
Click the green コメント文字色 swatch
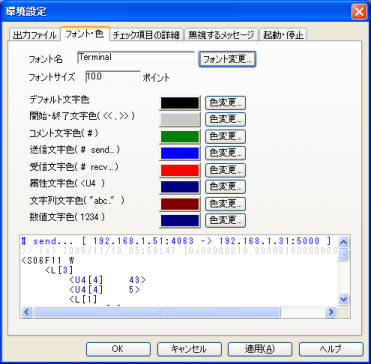(x=180, y=136)
